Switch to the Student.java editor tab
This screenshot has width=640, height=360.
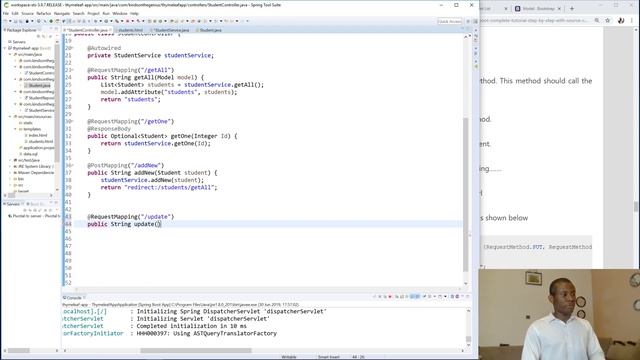[x=210, y=30]
